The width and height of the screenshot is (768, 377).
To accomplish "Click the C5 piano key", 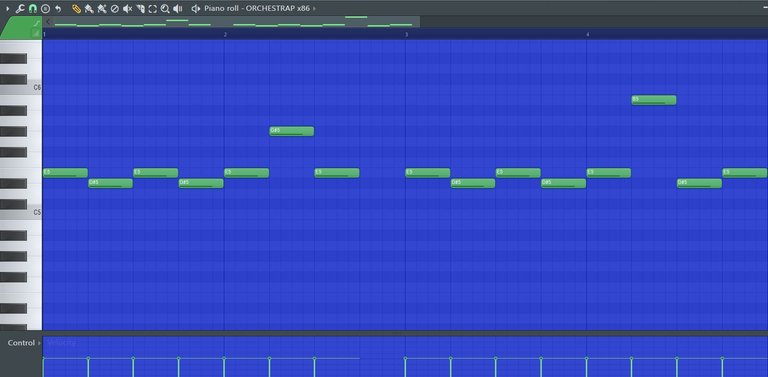I will click(21, 212).
